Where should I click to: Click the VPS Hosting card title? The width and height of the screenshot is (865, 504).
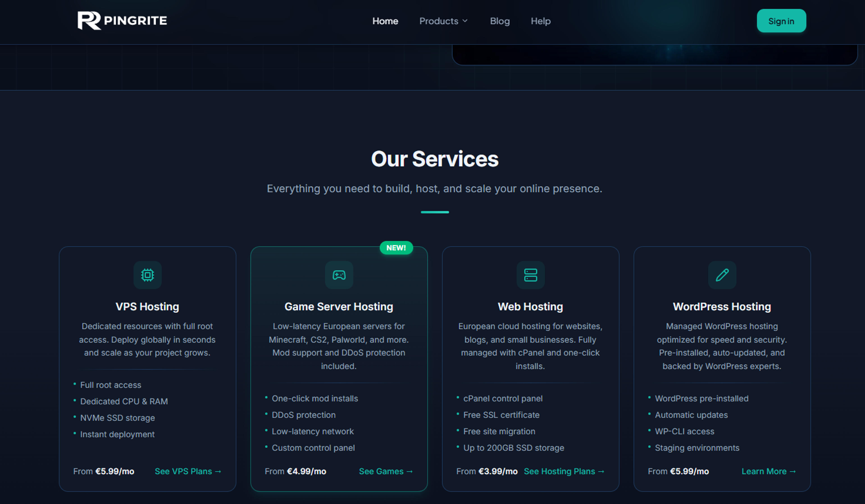click(147, 306)
